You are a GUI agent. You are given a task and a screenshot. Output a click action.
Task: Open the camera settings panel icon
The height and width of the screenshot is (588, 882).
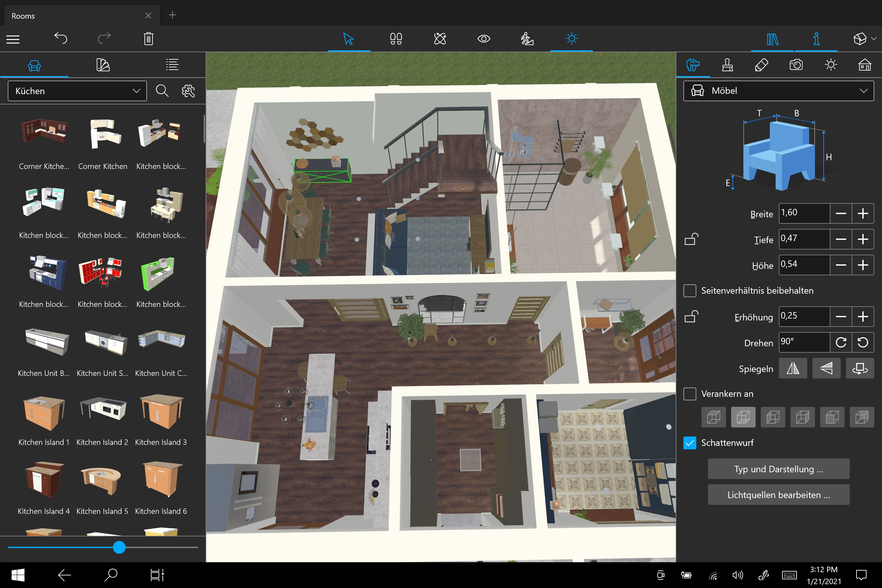pos(796,65)
